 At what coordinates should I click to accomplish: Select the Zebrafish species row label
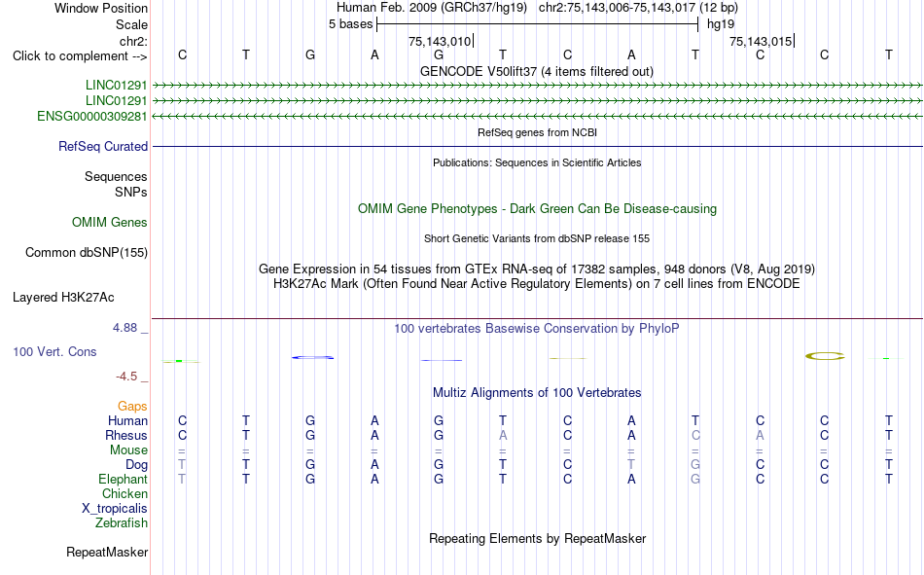tap(122, 522)
